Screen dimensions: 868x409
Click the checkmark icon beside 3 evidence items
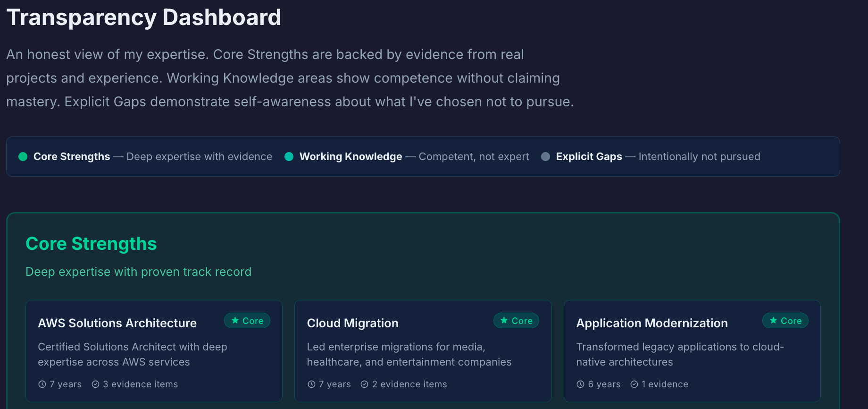click(95, 384)
